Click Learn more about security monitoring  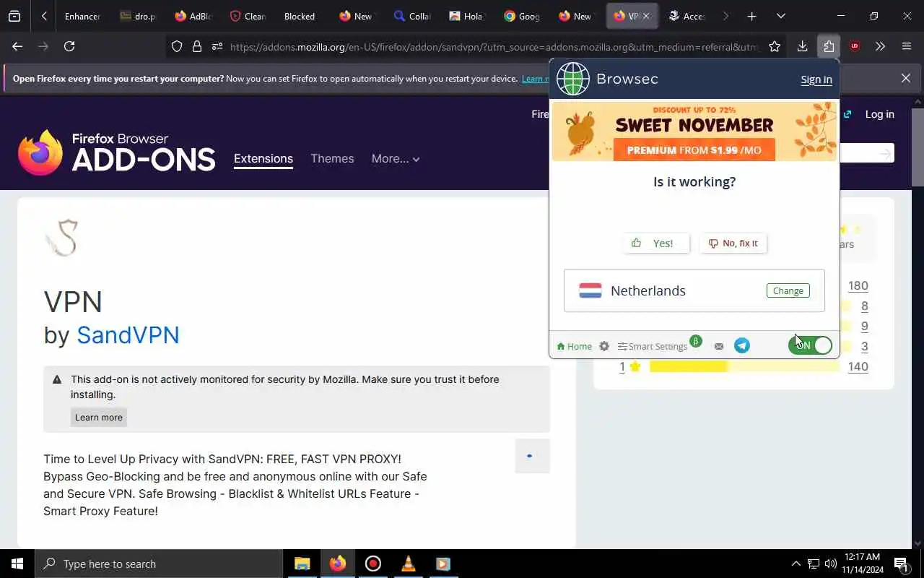[x=99, y=417]
